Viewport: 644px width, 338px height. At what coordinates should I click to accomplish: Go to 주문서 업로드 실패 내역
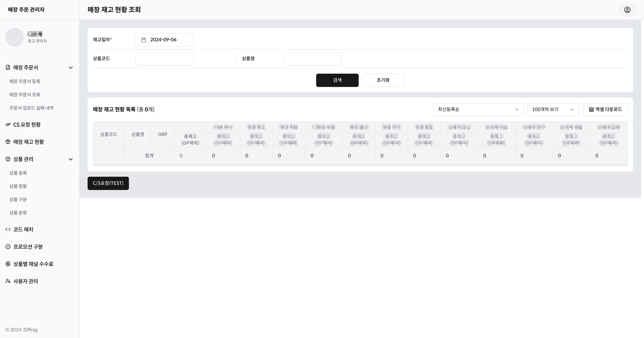pos(32,108)
